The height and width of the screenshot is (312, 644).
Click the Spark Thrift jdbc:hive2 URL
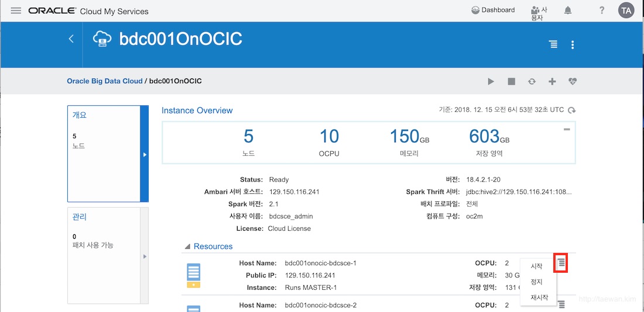(519, 192)
